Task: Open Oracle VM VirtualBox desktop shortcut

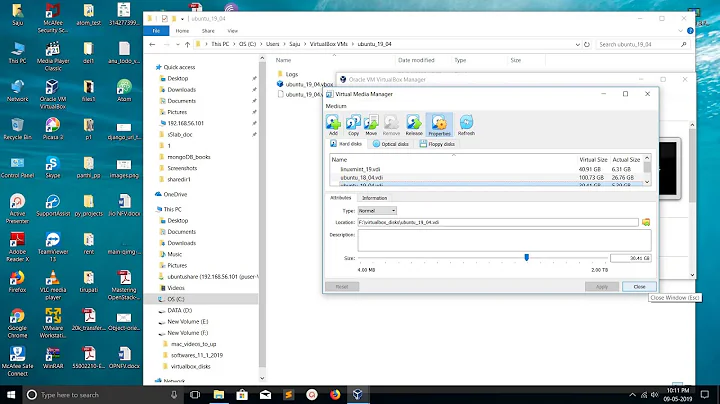Action: pyautogui.click(x=53, y=94)
